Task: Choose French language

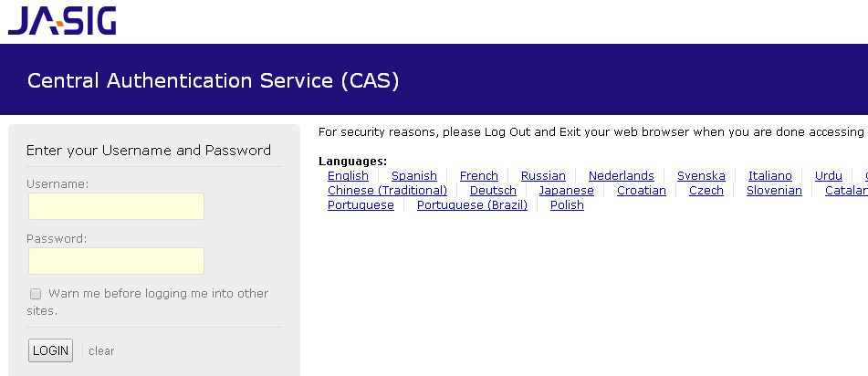Action: (479, 176)
